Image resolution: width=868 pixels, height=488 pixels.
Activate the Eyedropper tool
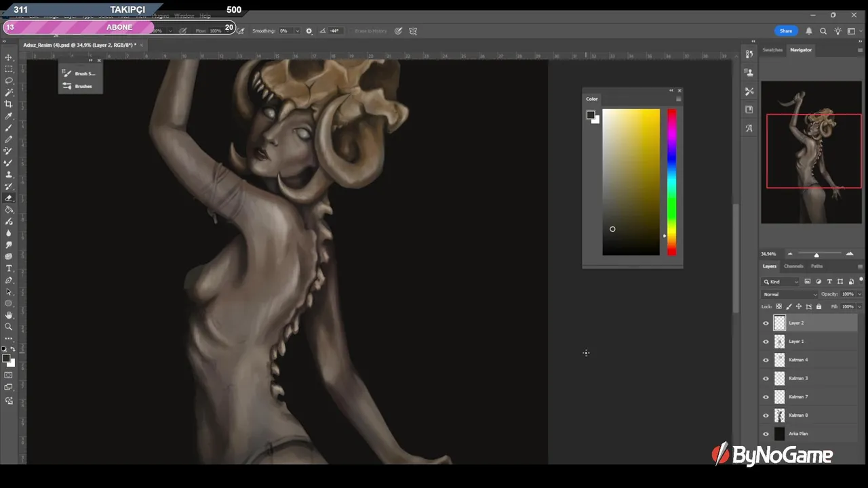[x=9, y=116]
